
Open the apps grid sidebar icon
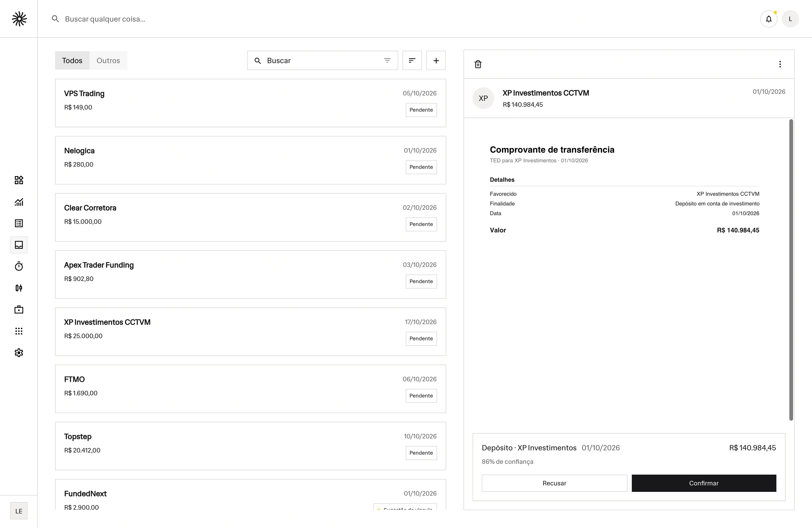coord(19,331)
